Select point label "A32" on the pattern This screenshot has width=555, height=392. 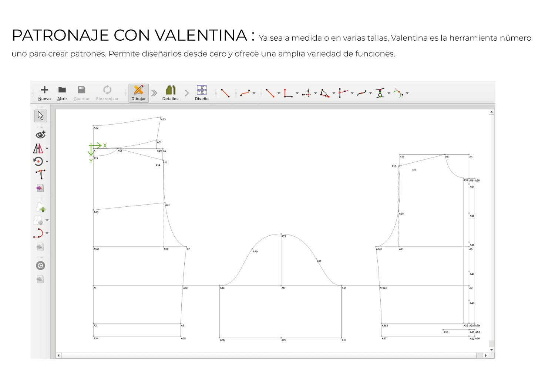point(96,128)
